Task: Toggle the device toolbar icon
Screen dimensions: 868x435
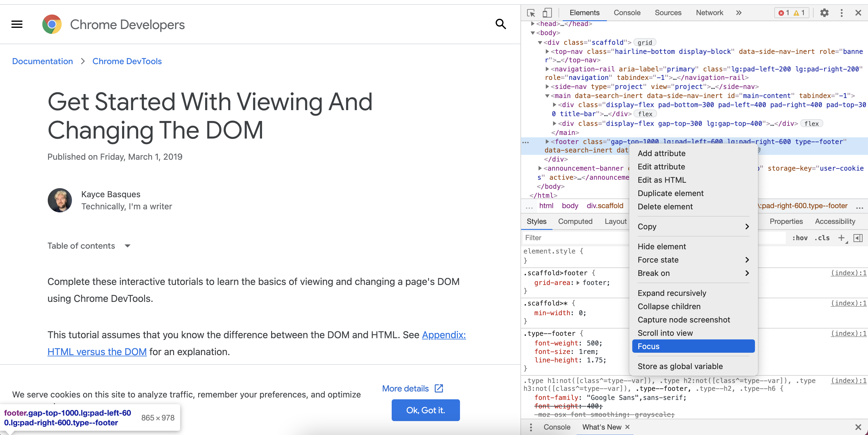Action: [x=547, y=13]
